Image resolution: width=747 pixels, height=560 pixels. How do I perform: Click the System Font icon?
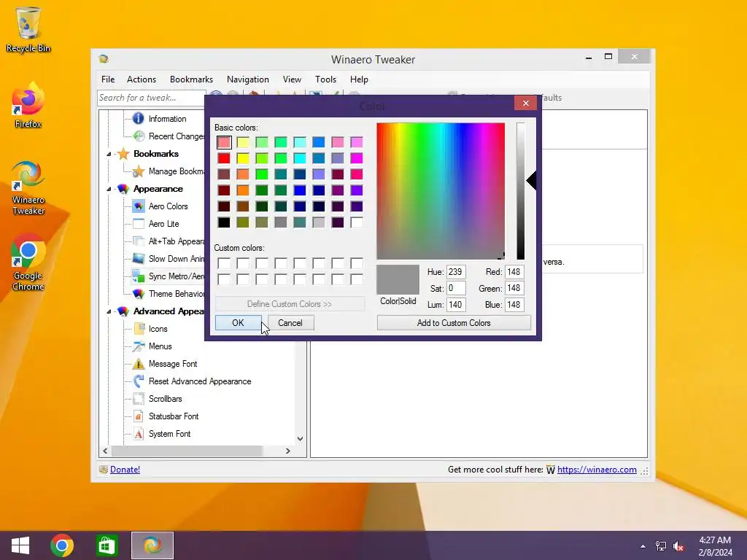coord(139,434)
